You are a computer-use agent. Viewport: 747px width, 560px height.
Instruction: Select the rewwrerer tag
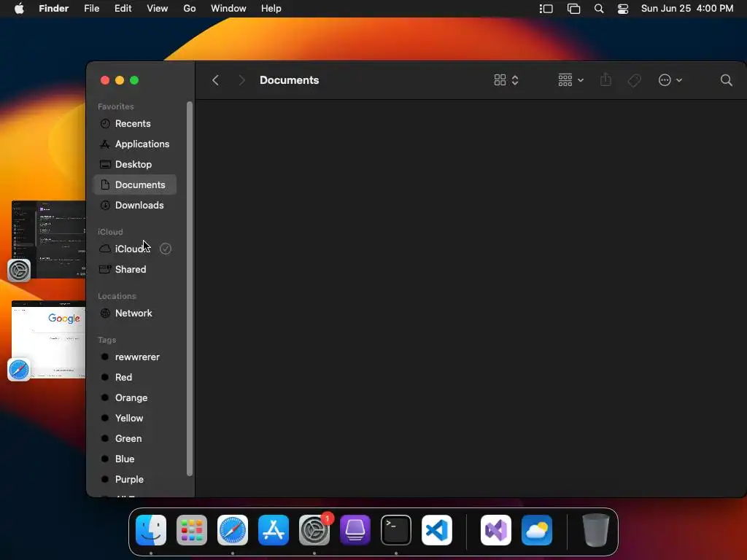[x=135, y=357]
